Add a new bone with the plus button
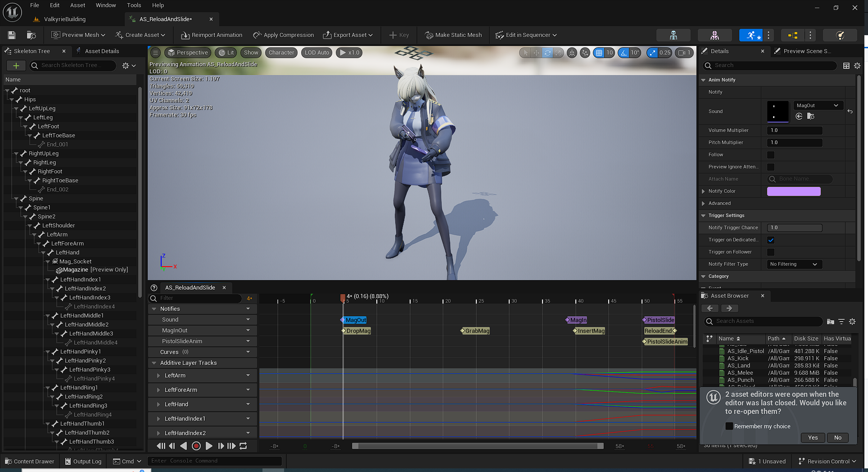Viewport: 868px width, 472px height. coord(16,66)
